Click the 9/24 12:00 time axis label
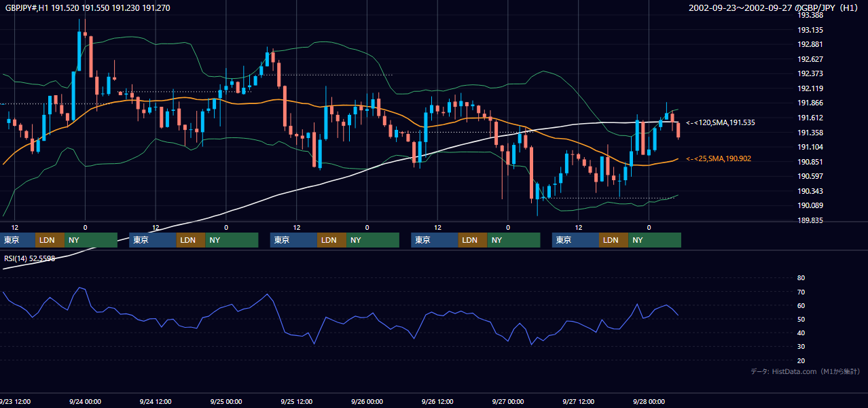Image resolution: width=868 pixels, height=408 pixels. click(156, 401)
